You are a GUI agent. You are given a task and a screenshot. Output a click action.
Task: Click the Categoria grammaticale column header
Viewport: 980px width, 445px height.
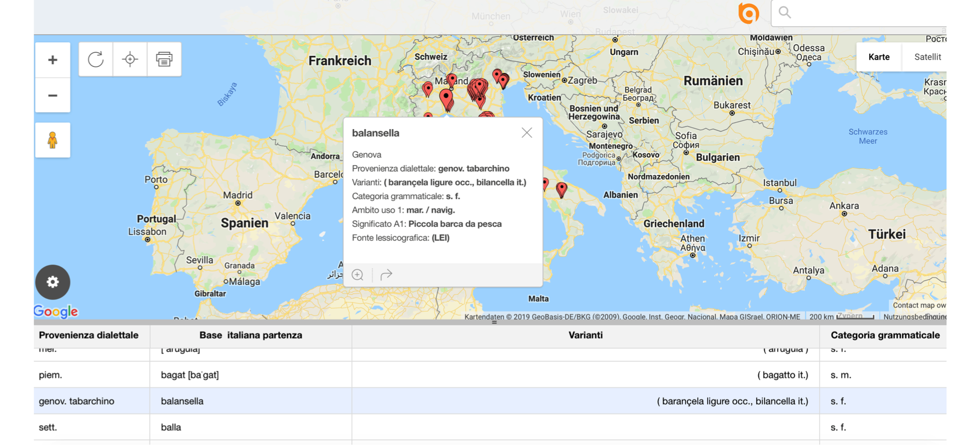click(885, 335)
